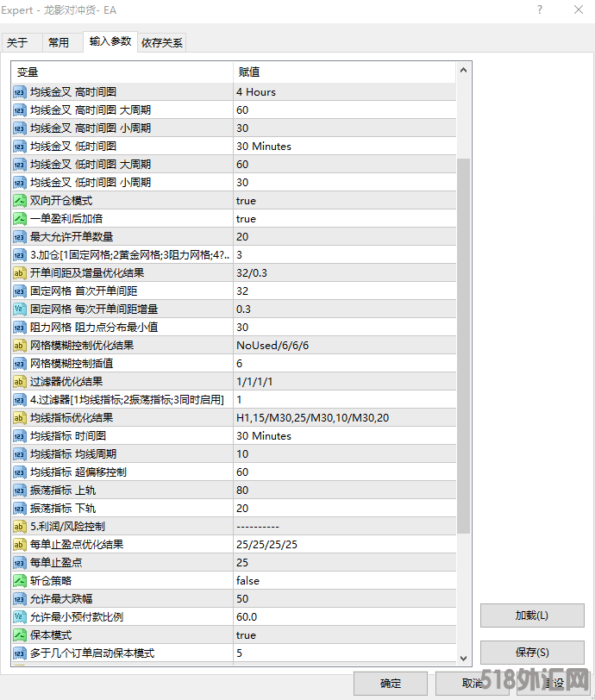This screenshot has height=700, width=595.
Task: Click the icon beside 允许最大跌幅
Action: coord(19,599)
